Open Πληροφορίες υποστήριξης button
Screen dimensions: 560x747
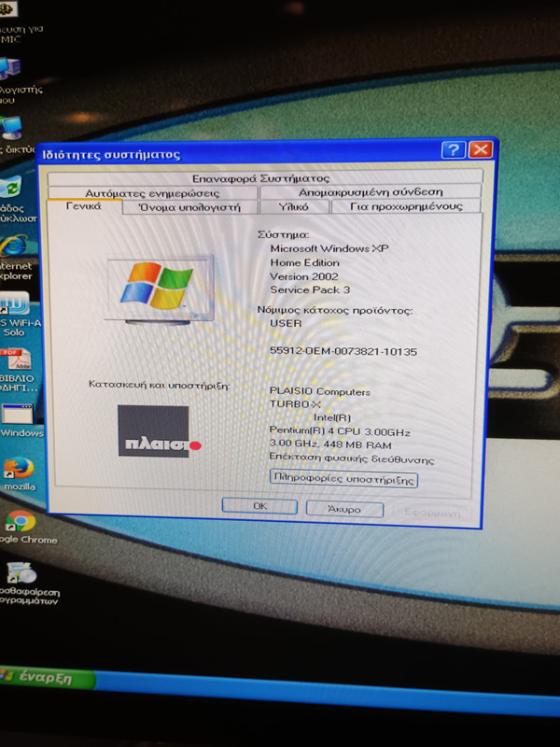[343, 479]
